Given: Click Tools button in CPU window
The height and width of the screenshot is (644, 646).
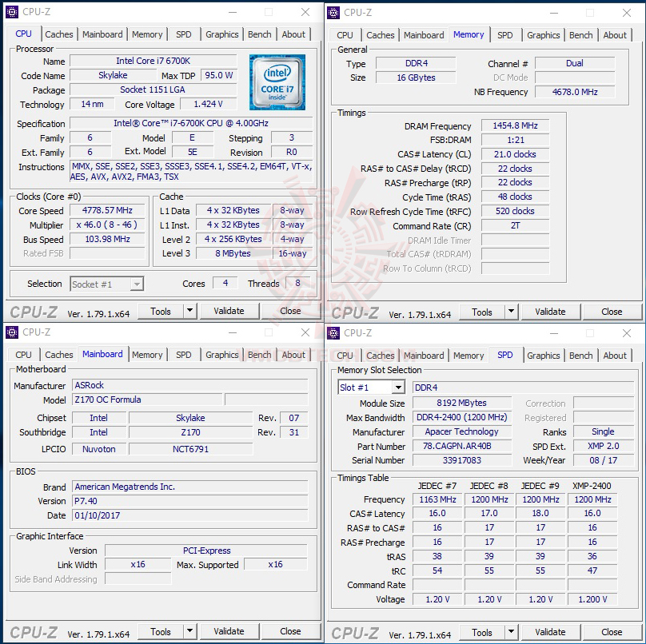Looking at the screenshot, I should 161,311.
